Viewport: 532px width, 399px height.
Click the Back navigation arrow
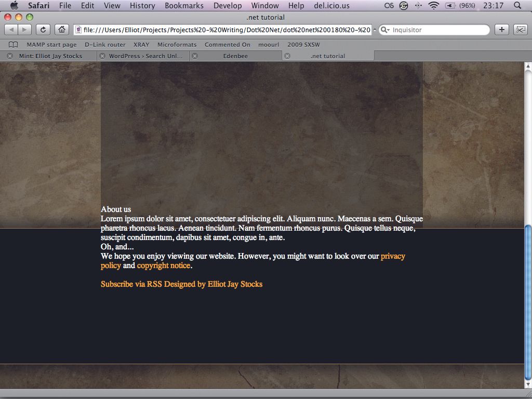11,30
